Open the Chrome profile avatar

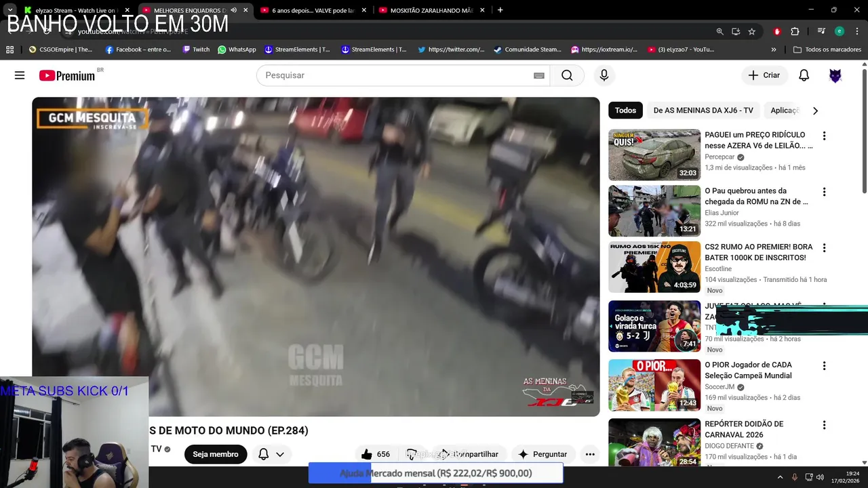840,31
